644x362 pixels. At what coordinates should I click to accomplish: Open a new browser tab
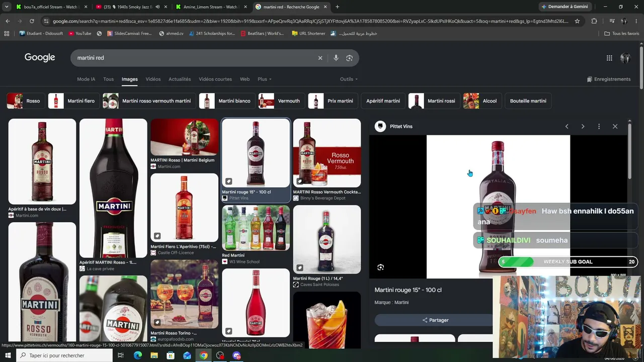pyautogui.click(x=337, y=7)
